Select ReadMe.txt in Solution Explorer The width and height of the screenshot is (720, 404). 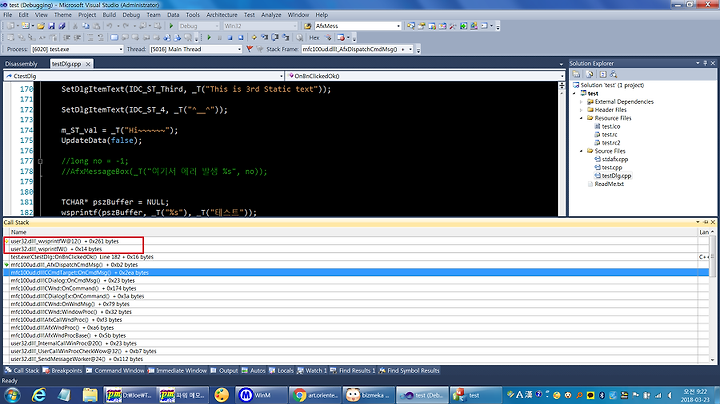pos(609,184)
